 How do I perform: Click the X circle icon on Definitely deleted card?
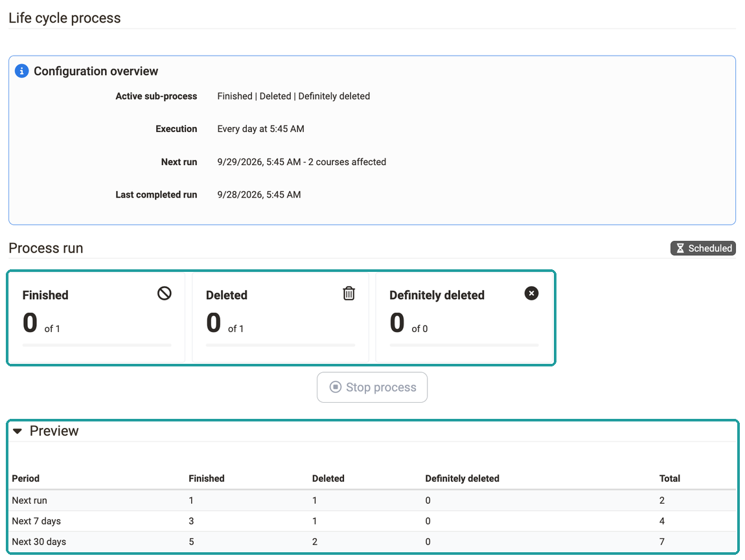[x=531, y=293]
